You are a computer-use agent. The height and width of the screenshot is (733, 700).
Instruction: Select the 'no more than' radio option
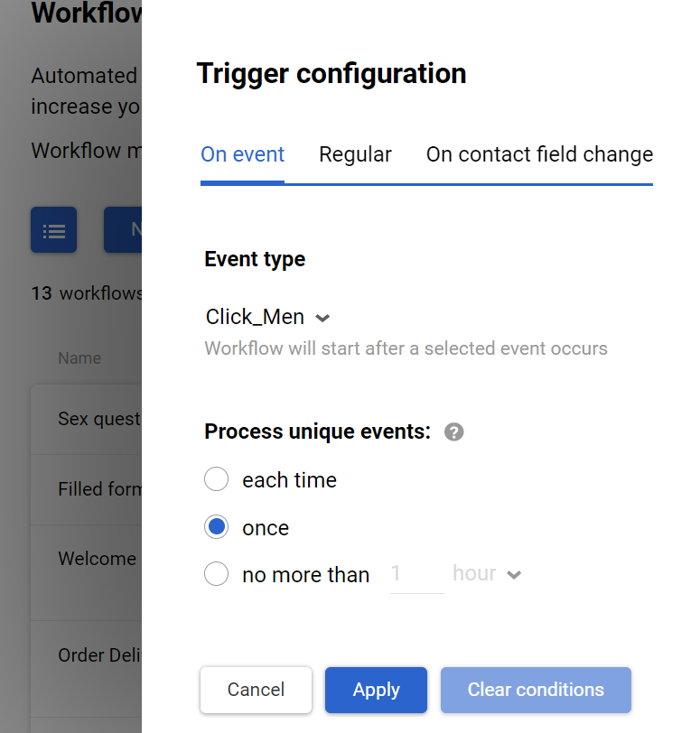[x=217, y=574]
